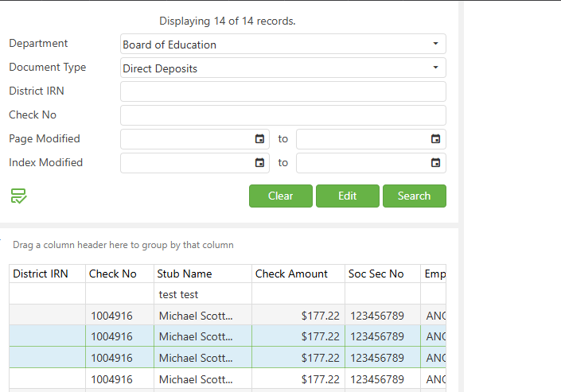The image size is (561, 392).
Task: Sort by District IRN column header
Action: coord(47,274)
